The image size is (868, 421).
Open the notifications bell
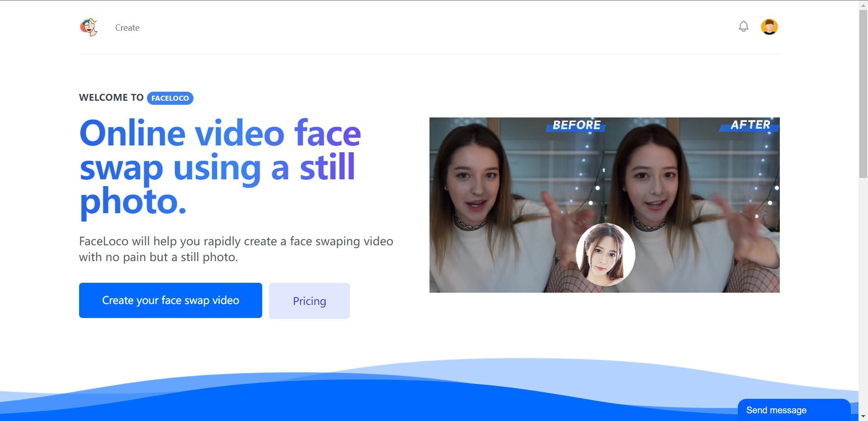743,27
